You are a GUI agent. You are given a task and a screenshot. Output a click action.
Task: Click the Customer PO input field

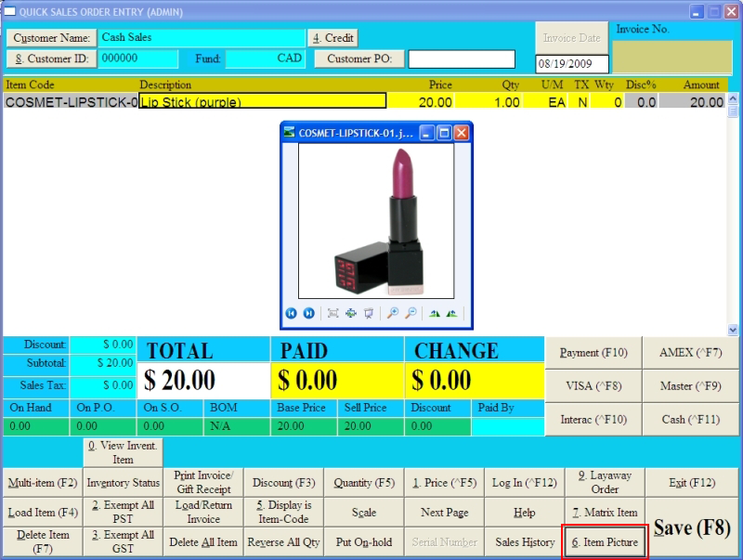click(462, 59)
